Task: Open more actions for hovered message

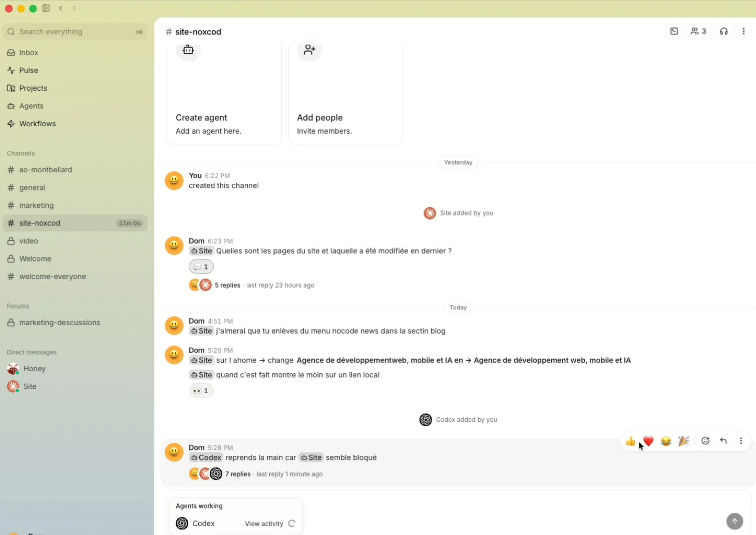Action: tap(741, 441)
